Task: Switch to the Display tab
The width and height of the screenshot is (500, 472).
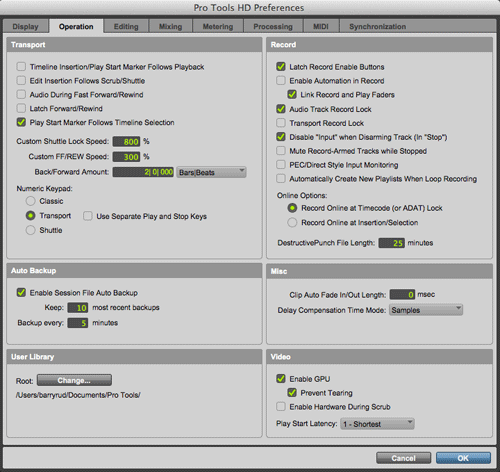Action: point(25,26)
